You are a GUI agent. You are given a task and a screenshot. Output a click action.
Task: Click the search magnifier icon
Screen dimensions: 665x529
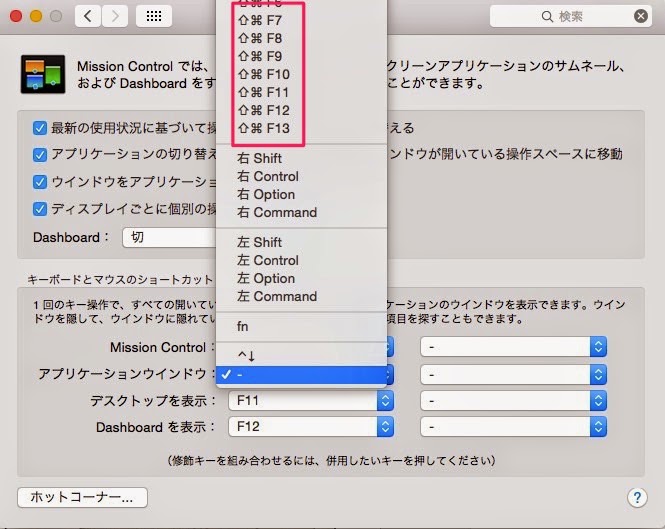[x=547, y=17]
